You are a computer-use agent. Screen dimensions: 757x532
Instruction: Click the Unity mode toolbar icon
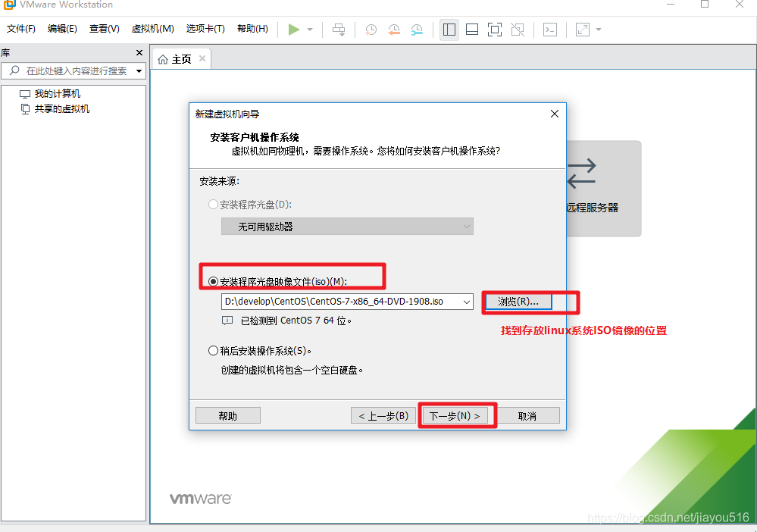518,30
